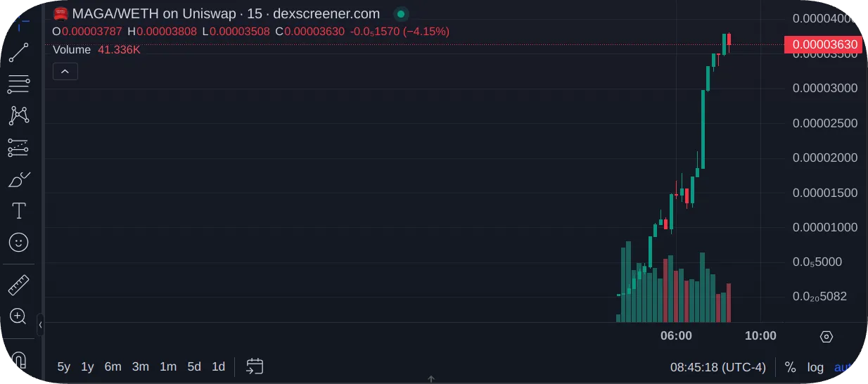Expand the bottom panel up arrow

click(431, 379)
